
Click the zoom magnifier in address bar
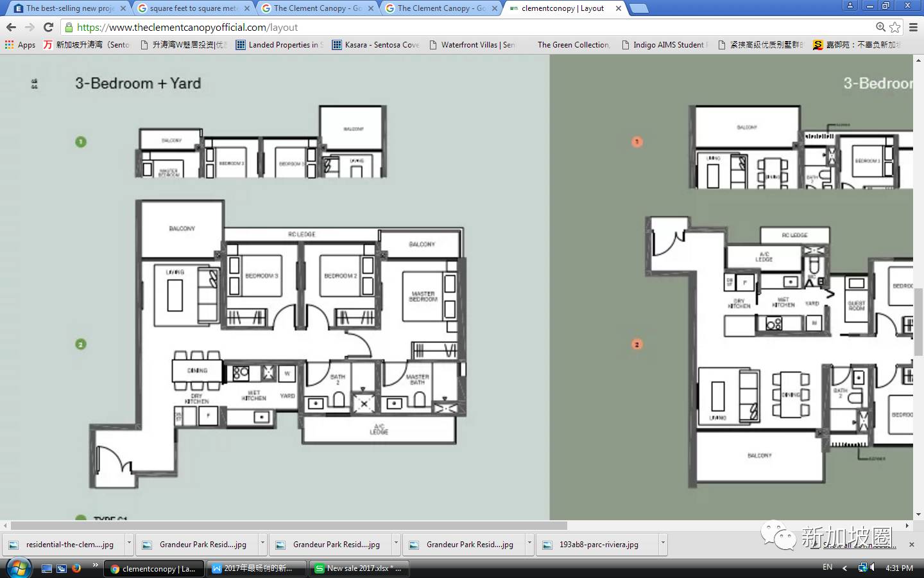tap(881, 27)
